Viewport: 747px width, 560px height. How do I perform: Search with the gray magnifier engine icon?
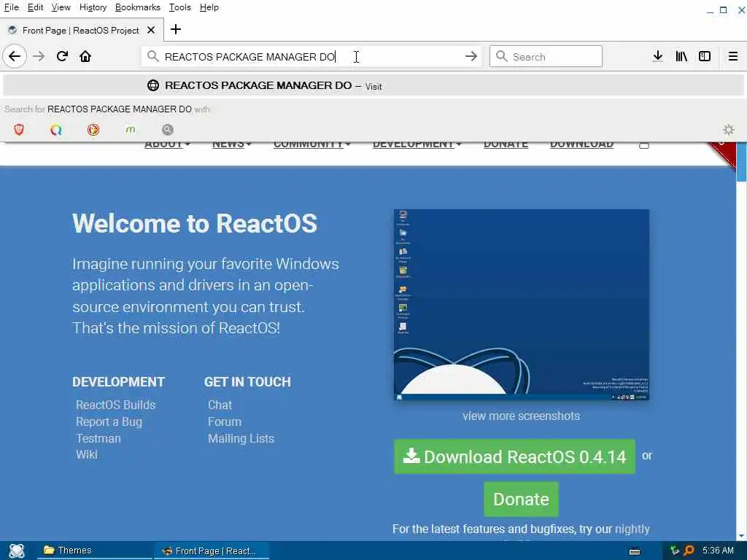[x=167, y=130]
